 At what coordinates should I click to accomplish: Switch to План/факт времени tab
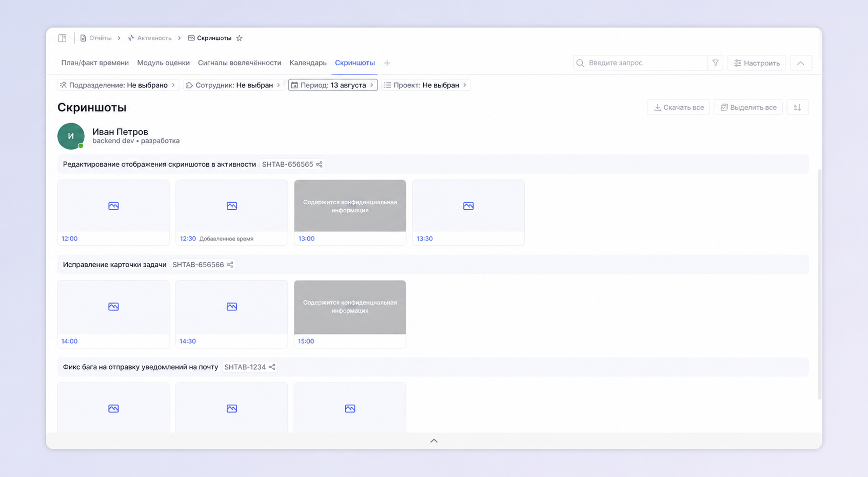pyautogui.click(x=95, y=63)
